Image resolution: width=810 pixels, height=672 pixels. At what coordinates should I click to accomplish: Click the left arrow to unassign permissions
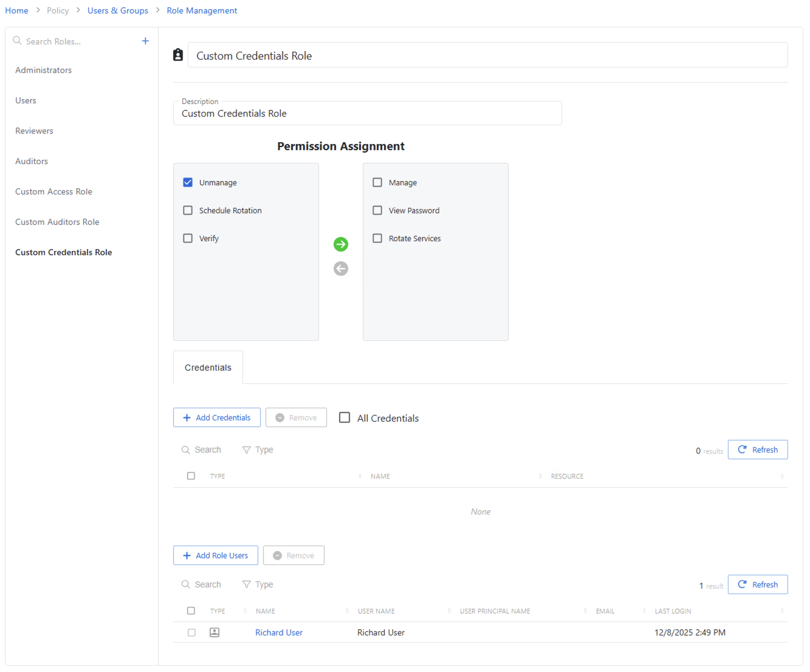(x=341, y=269)
